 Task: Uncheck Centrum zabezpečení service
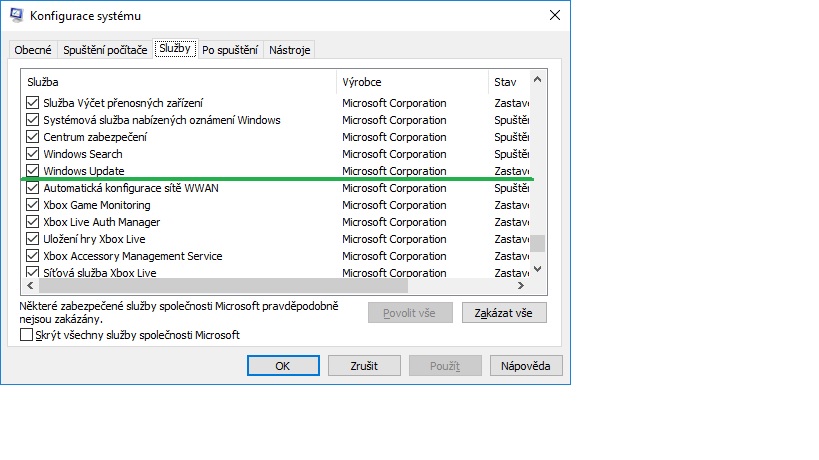click(33, 137)
